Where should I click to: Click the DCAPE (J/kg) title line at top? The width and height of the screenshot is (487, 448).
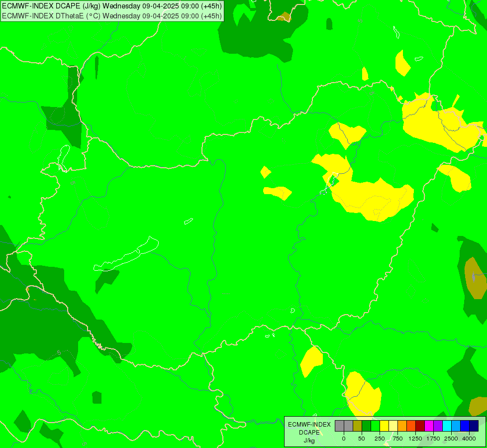(x=112, y=6)
